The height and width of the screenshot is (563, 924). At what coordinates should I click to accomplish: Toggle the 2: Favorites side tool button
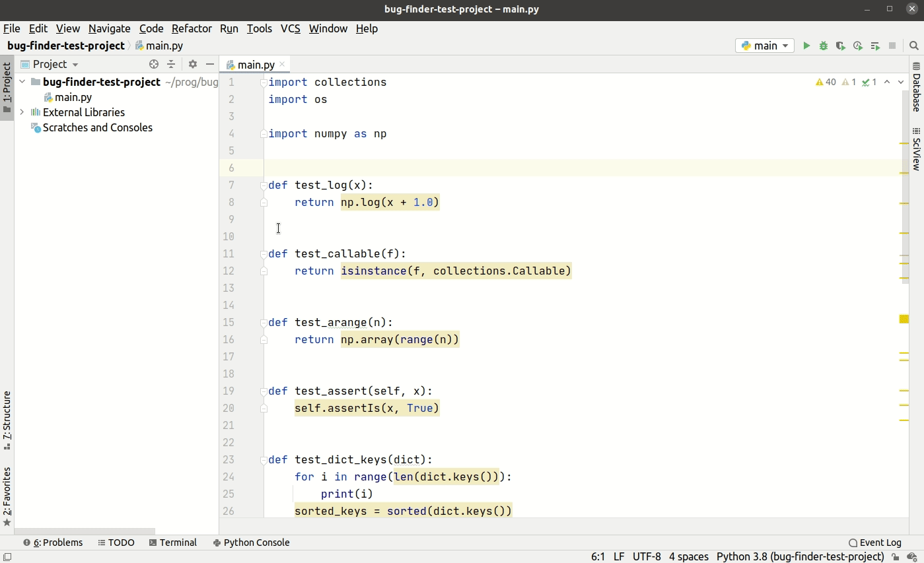(x=7, y=496)
